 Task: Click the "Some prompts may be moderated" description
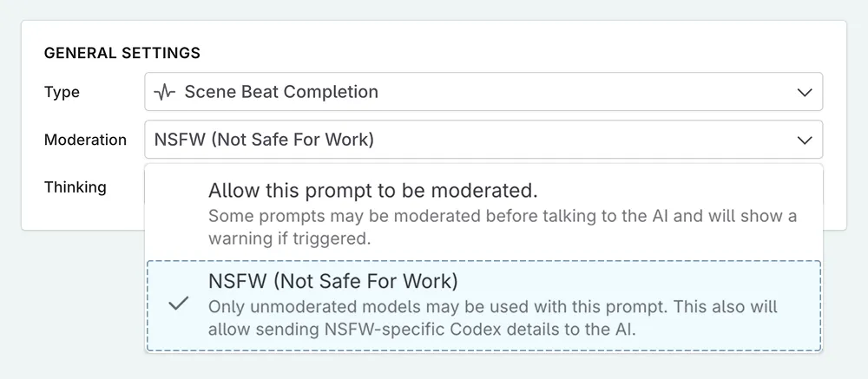pyautogui.click(x=502, y=215)
